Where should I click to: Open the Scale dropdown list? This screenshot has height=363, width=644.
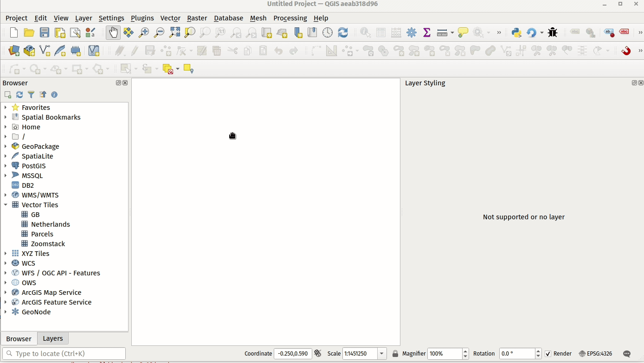382,354
